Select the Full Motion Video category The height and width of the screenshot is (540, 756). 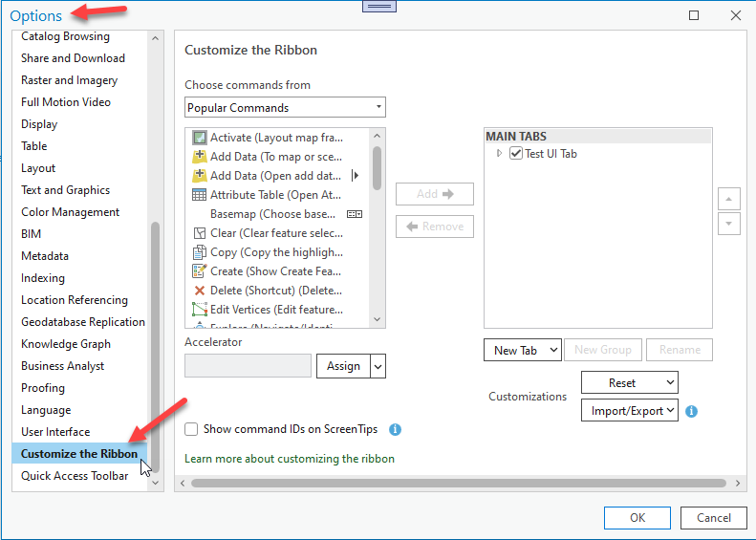66,102
